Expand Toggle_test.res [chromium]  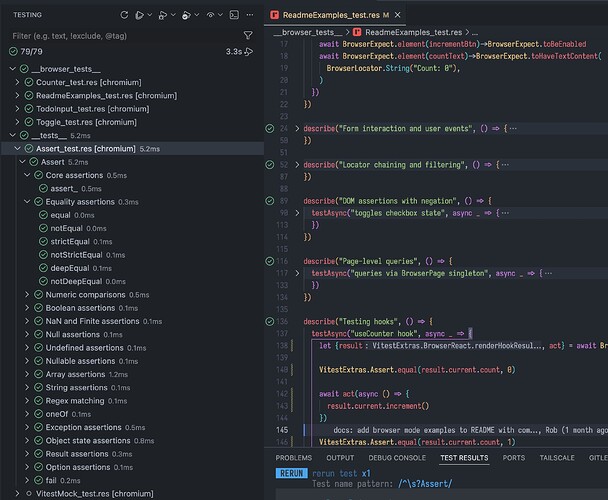[17, 122]
